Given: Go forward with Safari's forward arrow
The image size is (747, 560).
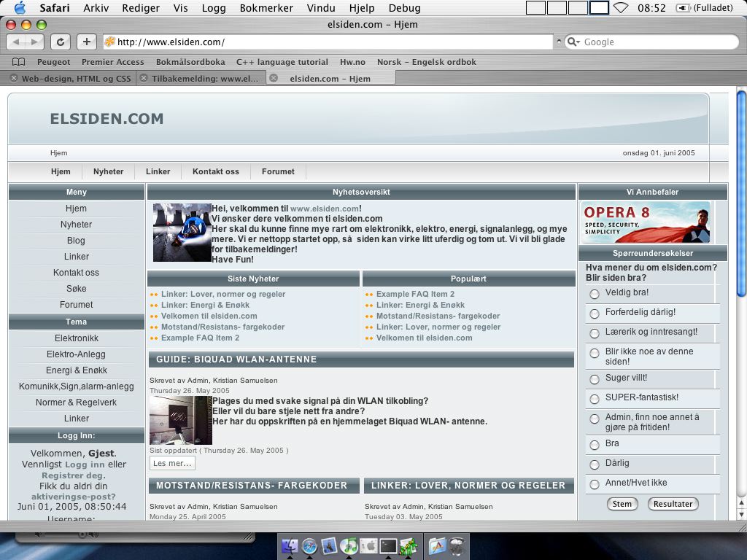Looking at the screenshot, I should coord(34,42).
